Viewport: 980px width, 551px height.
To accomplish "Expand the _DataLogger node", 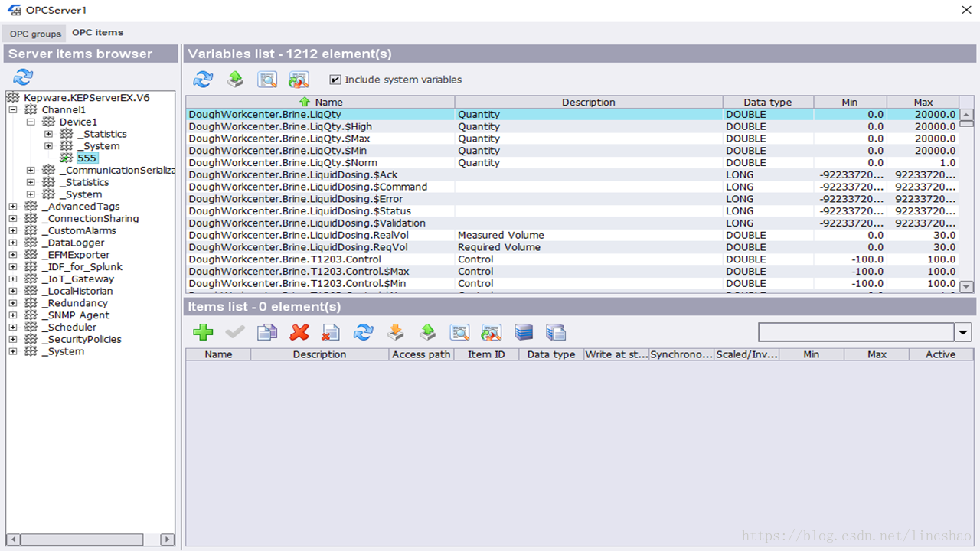I will [13, 243].
